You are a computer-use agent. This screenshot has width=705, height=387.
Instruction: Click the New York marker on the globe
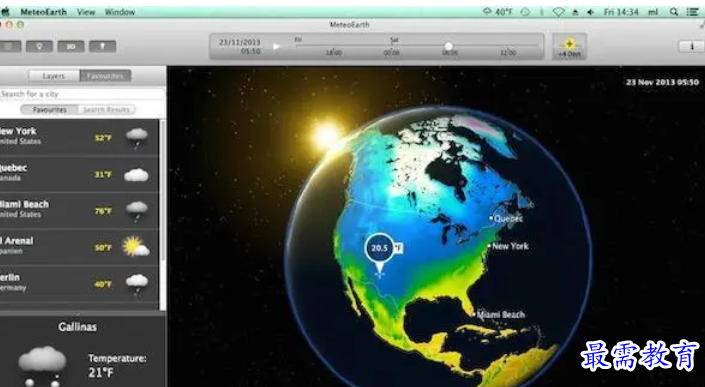[x=509, y=246]
